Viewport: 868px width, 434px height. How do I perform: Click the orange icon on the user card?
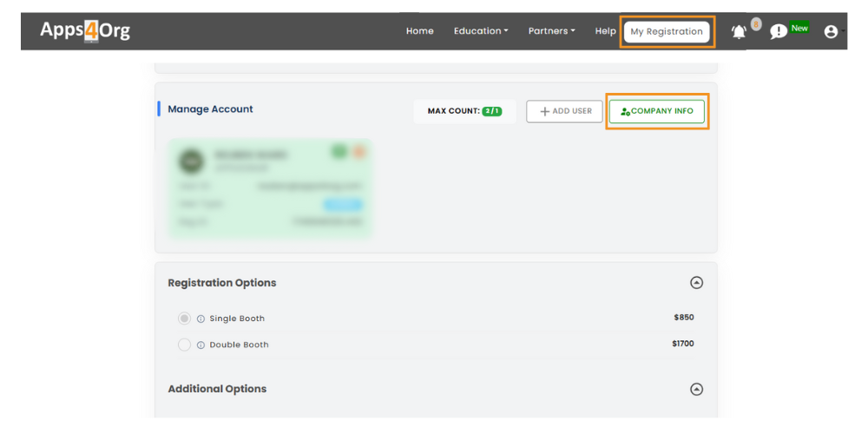tap(358, 152)
